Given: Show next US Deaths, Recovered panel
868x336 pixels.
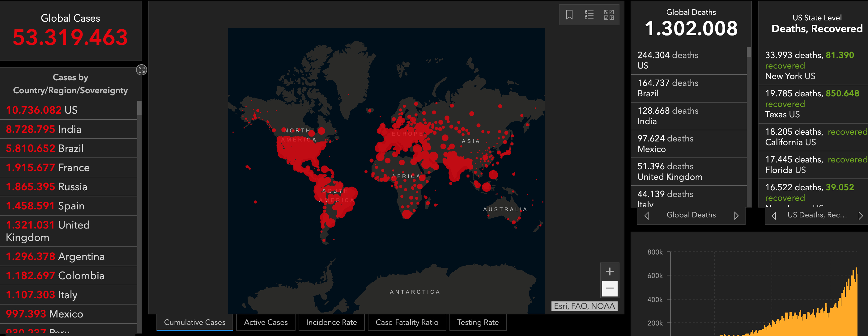Looking at the screenshot, I should [860, 216].
